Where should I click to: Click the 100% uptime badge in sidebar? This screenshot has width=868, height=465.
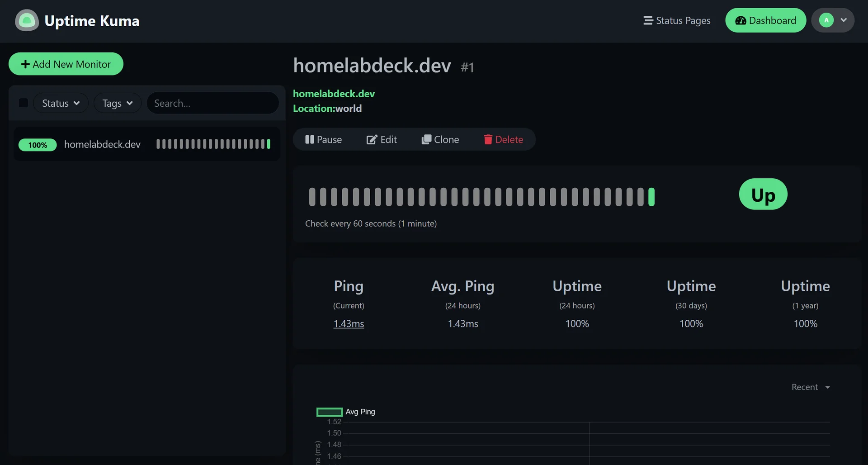(x=38, y=145)
